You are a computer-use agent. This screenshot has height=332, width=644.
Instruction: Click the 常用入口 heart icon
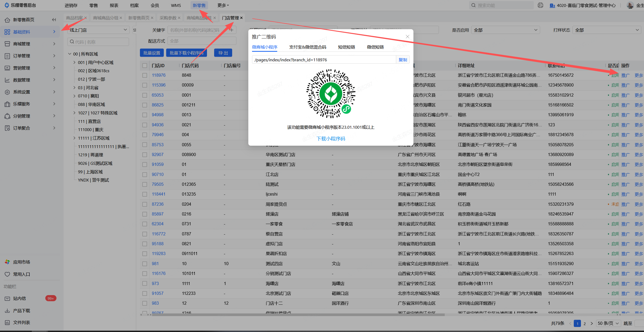pos(7,274)
